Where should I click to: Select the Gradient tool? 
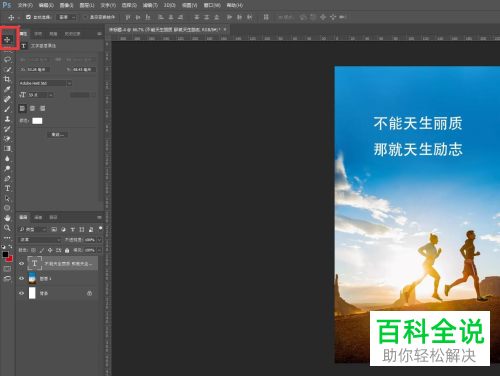coord(7,149)
